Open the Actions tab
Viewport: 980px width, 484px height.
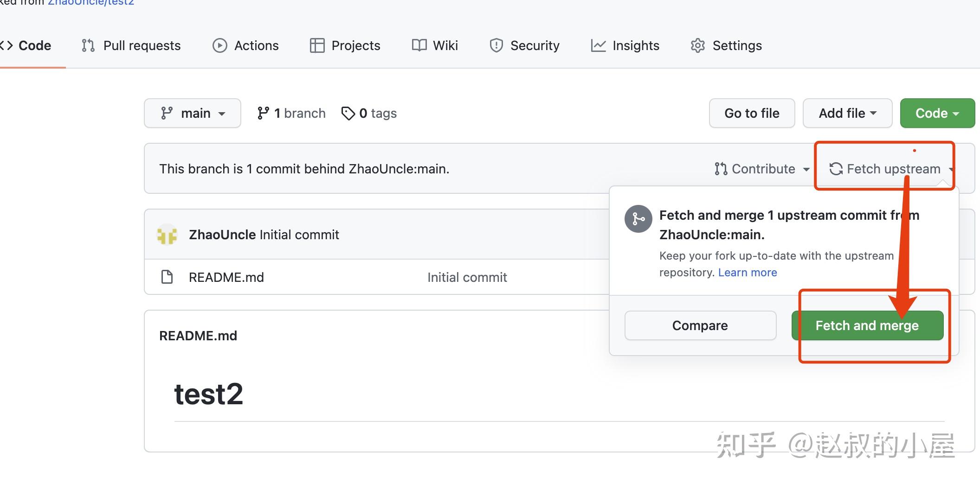[x=245, y=45]
